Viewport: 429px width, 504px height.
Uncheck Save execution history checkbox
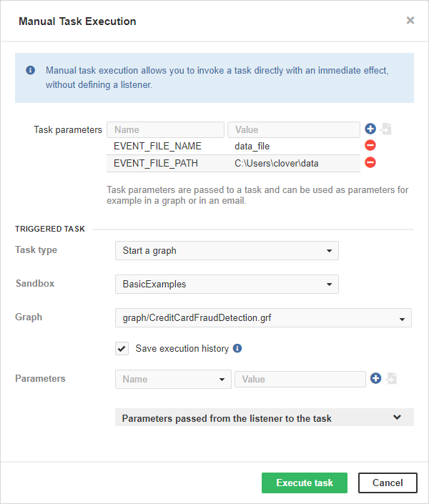point(122,349)
